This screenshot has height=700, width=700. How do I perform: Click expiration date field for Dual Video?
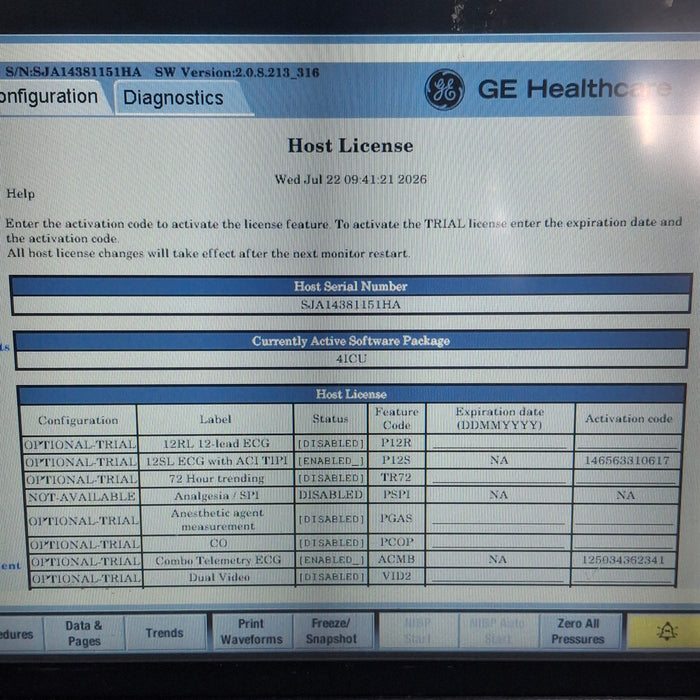coord(497,576)
